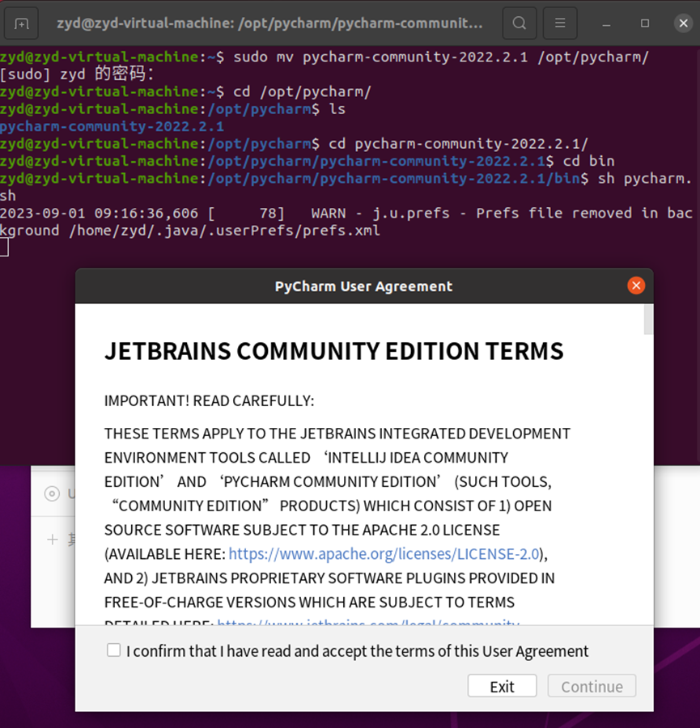Click the radio circle icon in background window

coord(50,494)
